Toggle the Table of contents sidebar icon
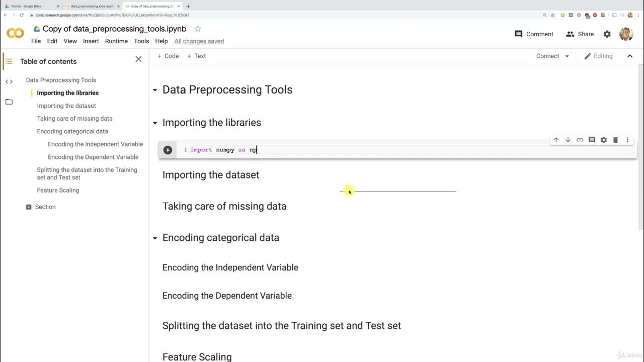 coord(9,61)
